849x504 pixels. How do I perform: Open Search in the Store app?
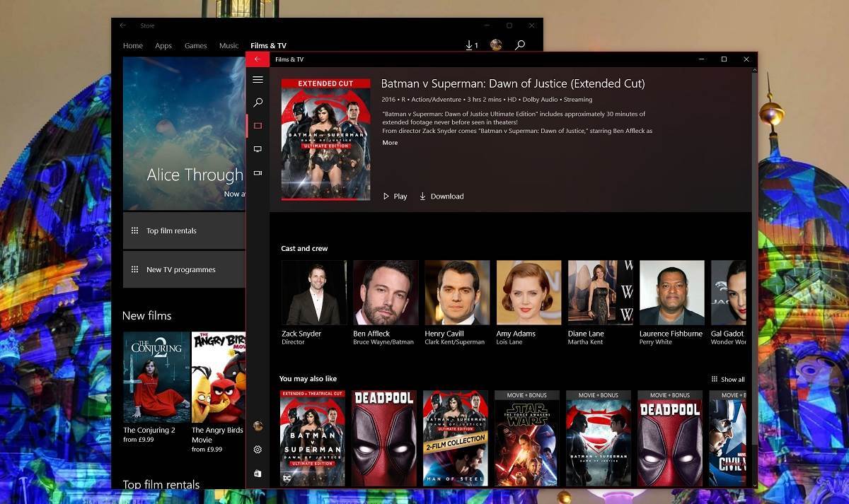click(x=520, y=45)
